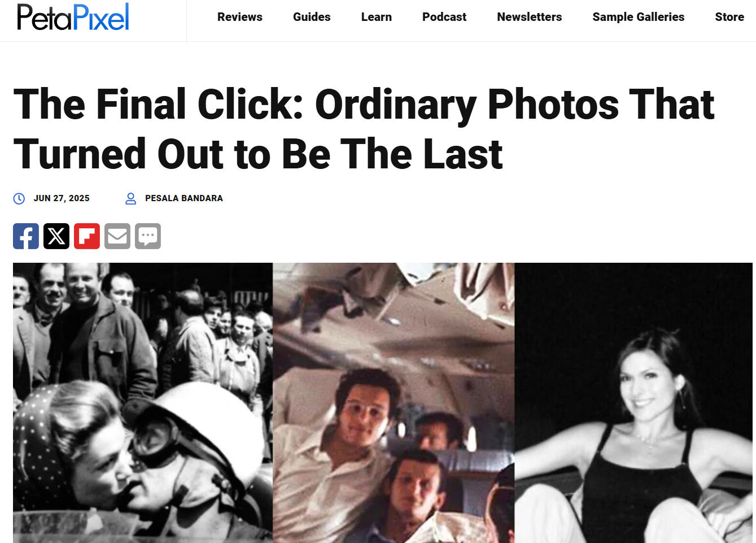
Task: Open the smiling woman black-and-white photo
Action: tap(633, 403)
